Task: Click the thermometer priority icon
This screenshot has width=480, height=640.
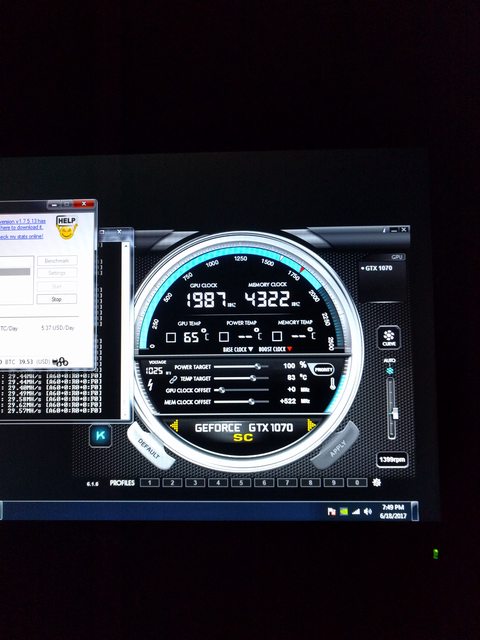Action: coord(333,384)
